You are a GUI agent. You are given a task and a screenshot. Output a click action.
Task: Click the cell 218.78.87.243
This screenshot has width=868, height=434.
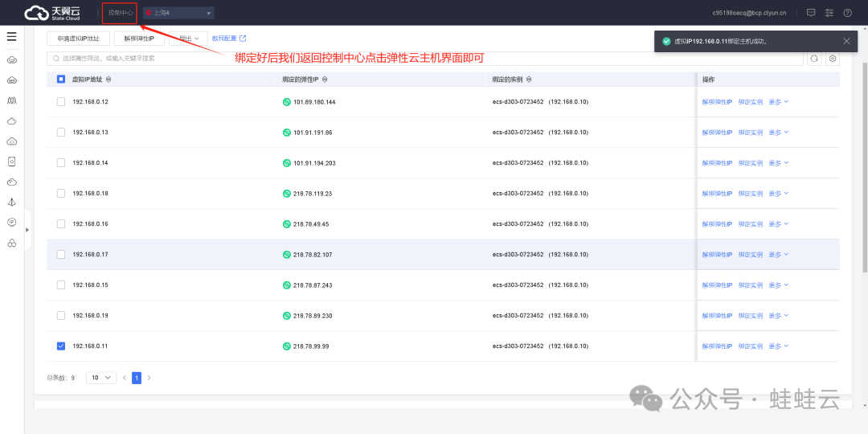click(313, 285)
